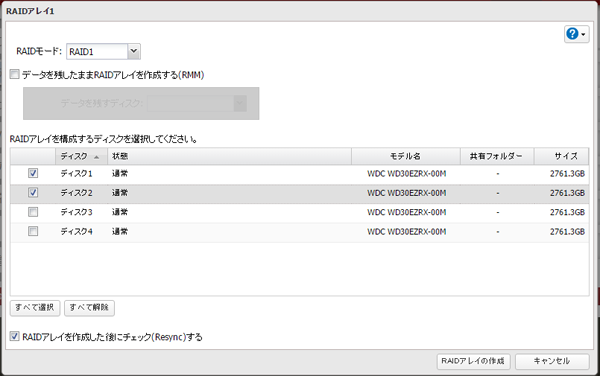Uncheck the ディスク2 checkbox
This screenshot has width=600, height=376.
click(x=33, y=192)
